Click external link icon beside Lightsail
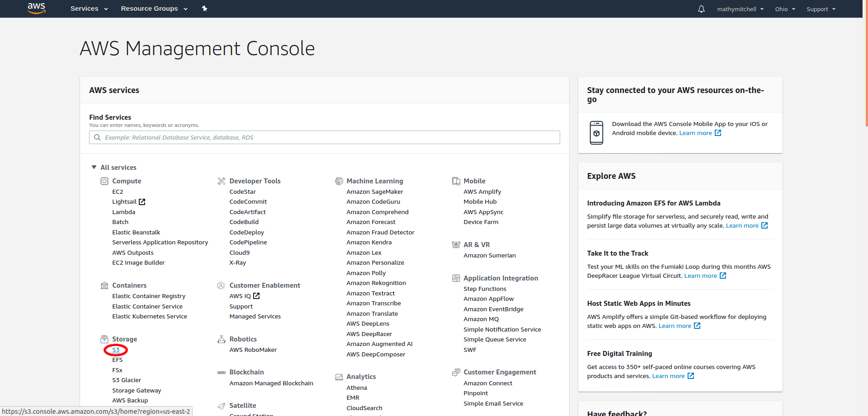This screenshot has width=868, height=416. coord(142,202)
